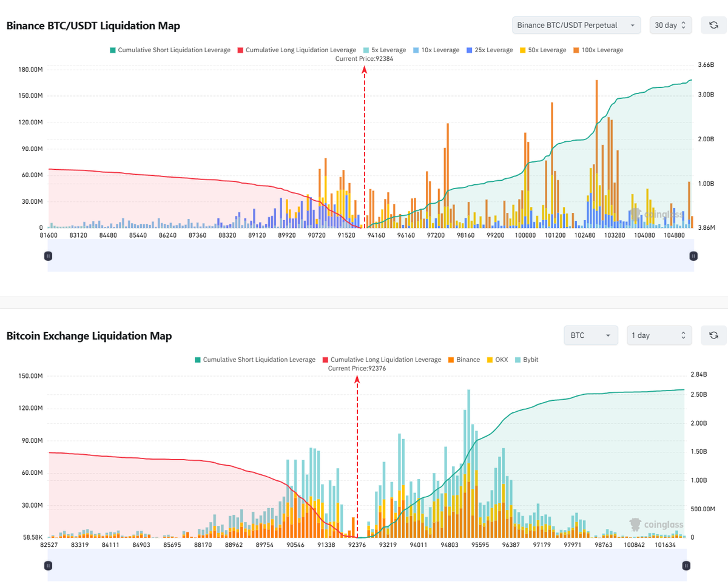
Task: Toggle the 25x Leverage legend series
Action: tap(488, 50)
